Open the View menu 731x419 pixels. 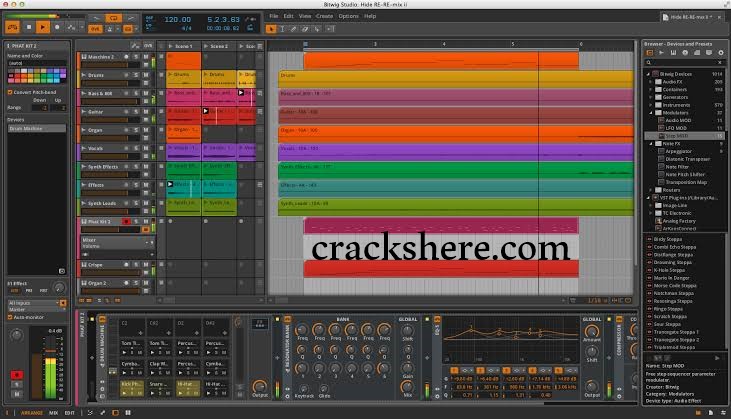pos(305,16)
